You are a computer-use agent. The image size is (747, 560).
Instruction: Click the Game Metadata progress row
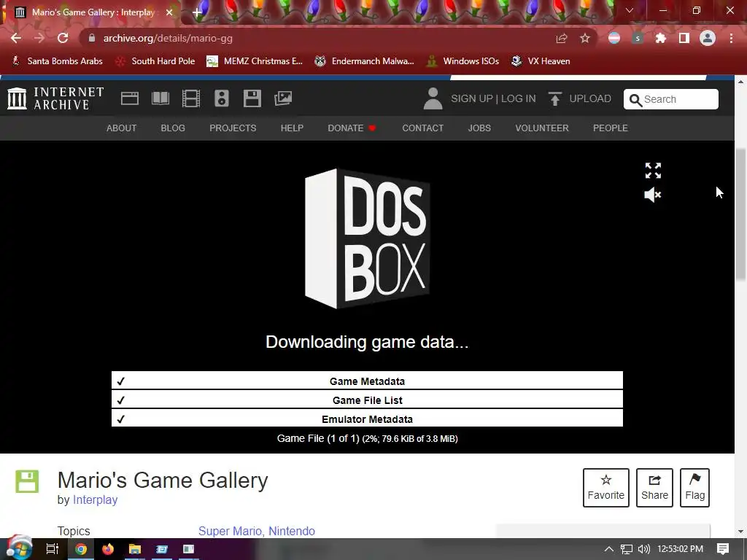click(x=367, y=381)
